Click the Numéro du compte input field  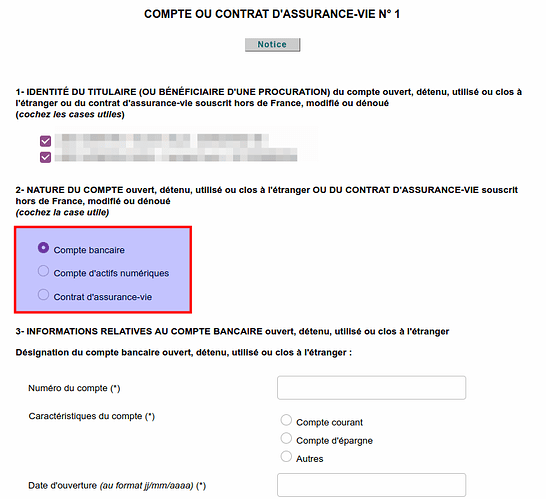(x=372, y=388)
